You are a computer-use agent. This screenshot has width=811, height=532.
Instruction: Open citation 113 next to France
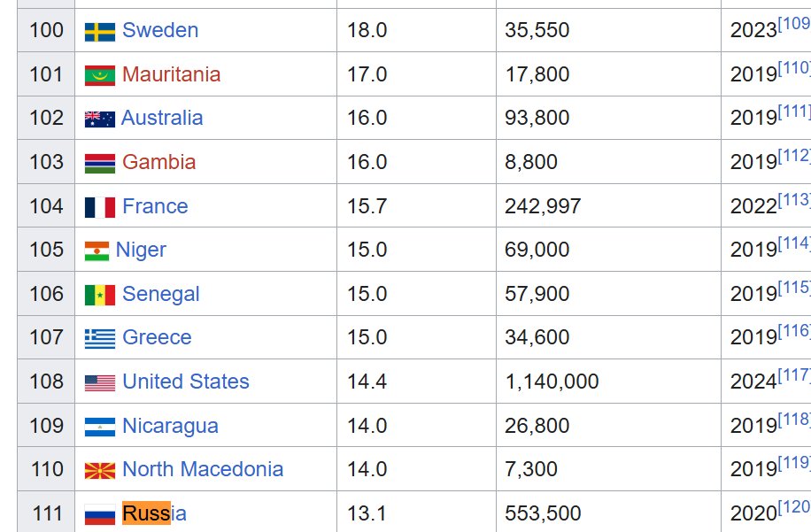pyautogui.click(x=794, y=199)
